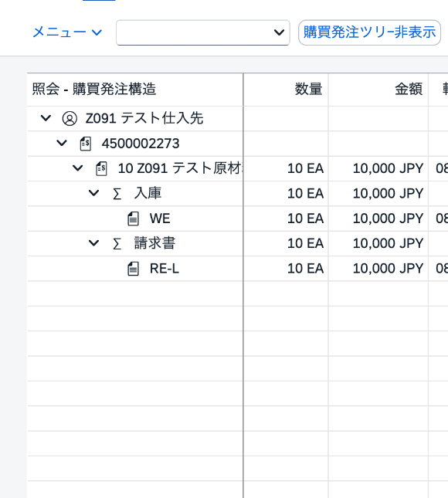Click the 購買発注ツリー非表示 button
Image resolution: width=448 pixels, height=498 pixels.
coord(369,32)
